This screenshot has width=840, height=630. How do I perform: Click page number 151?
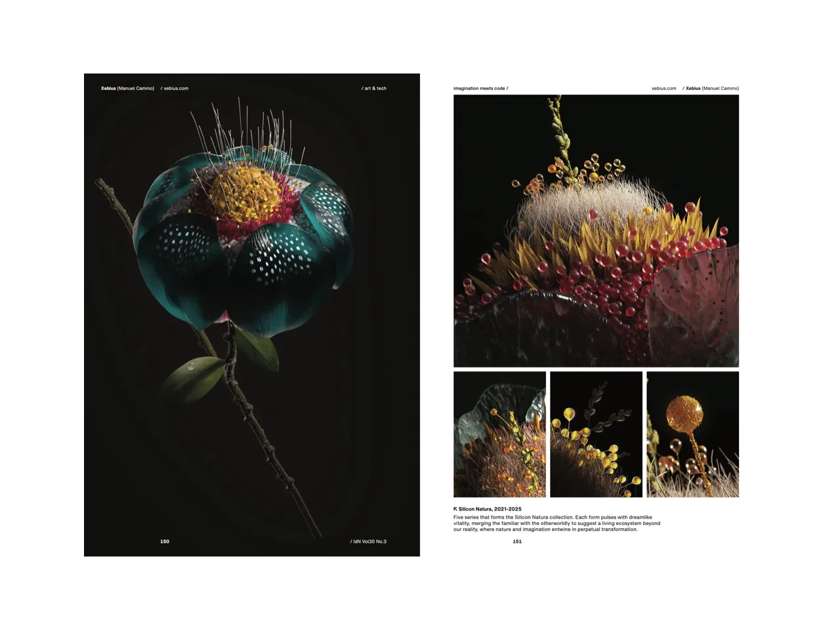coord(517,541)
